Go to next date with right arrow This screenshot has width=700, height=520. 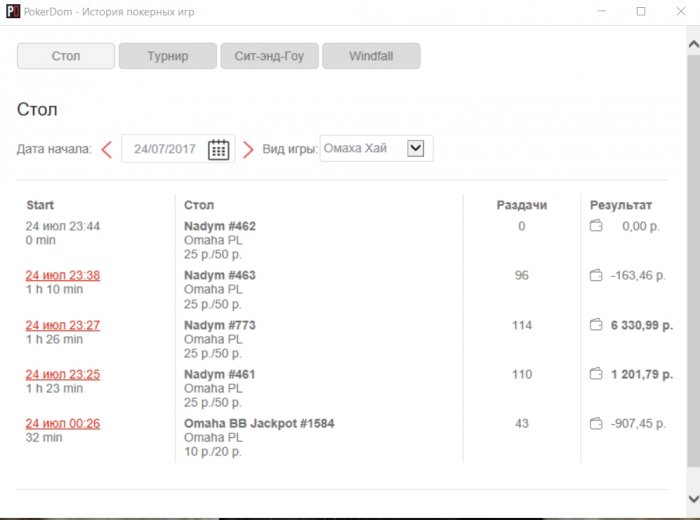(x=248, y=149)
